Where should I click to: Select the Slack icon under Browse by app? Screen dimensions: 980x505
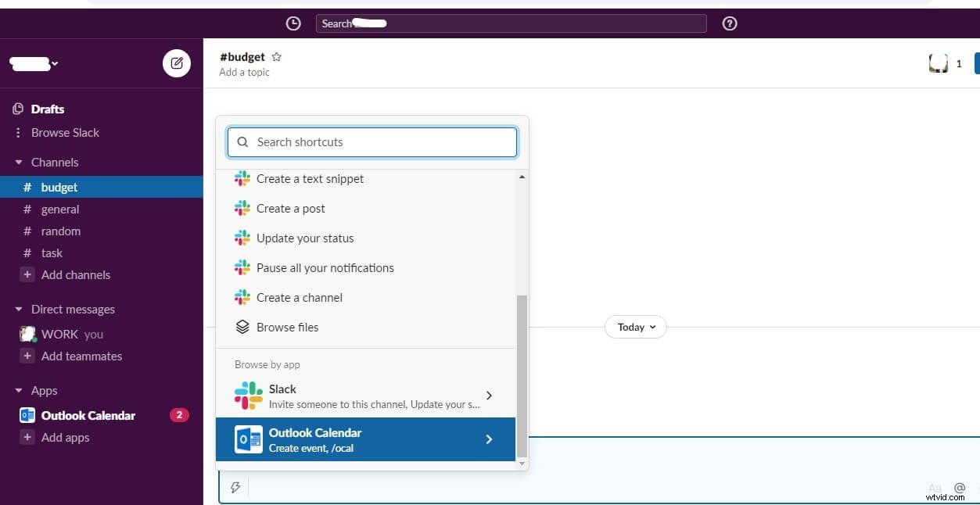[248, 395]
